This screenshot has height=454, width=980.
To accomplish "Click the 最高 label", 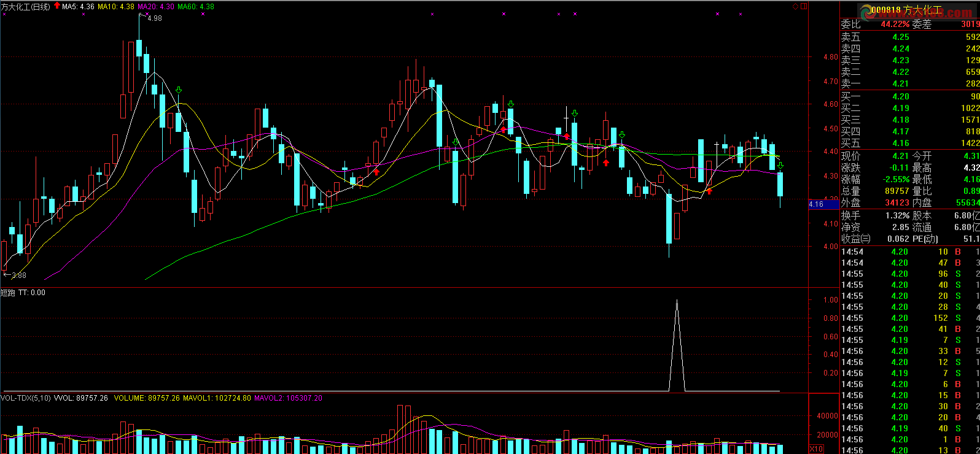I will (922, 167).
